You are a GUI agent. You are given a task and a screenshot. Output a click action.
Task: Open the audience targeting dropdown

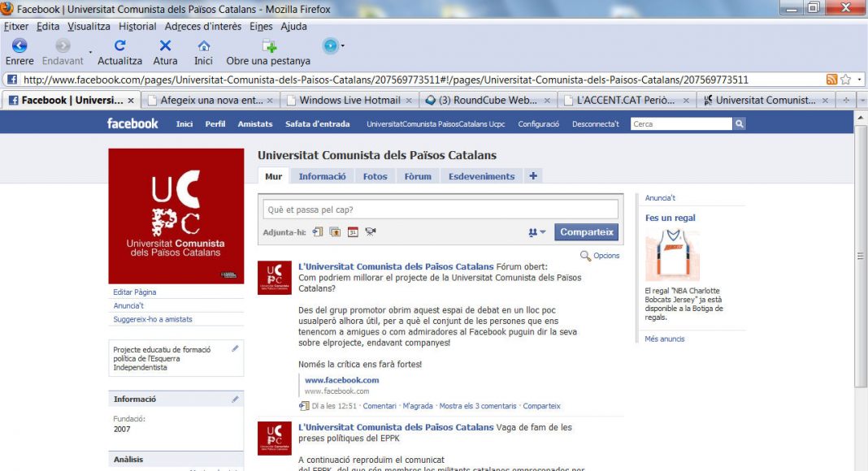(x=537, y=233)
